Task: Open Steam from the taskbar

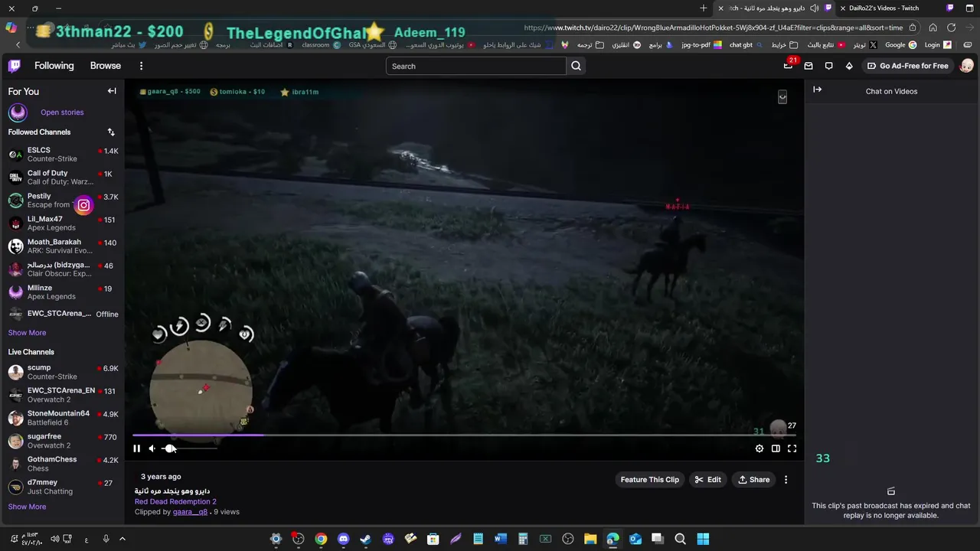Action: click(x=366, y=539)
